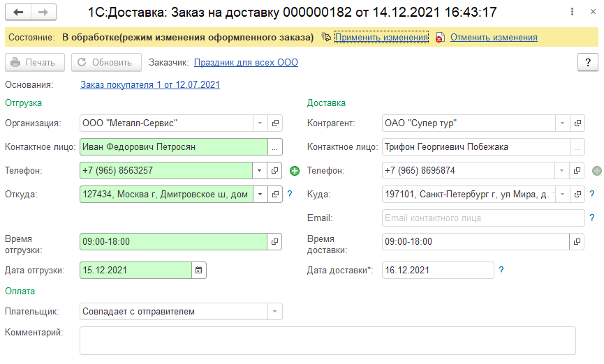
Task: Click the Отгрузка section heading
Action: point(24,103)
